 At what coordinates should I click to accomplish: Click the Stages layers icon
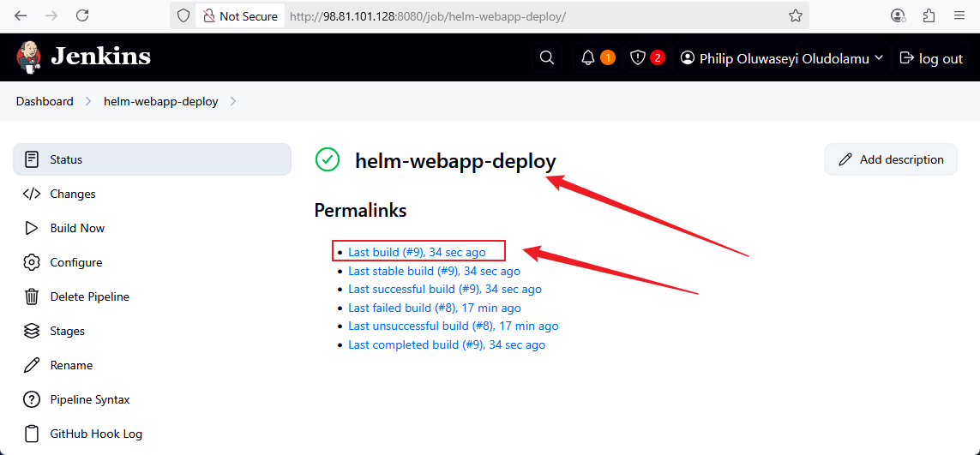pos(32,331)
